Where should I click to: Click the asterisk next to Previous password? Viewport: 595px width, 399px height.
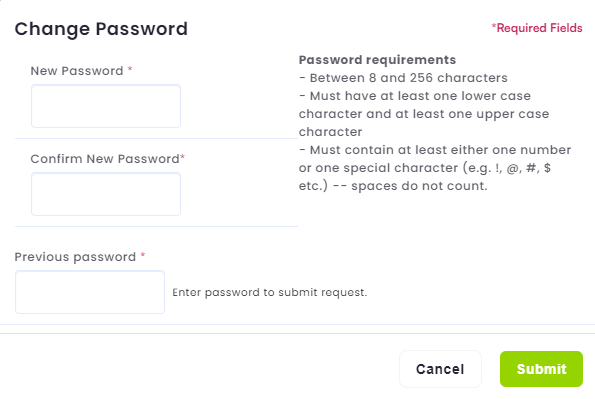tap(143, 255)
